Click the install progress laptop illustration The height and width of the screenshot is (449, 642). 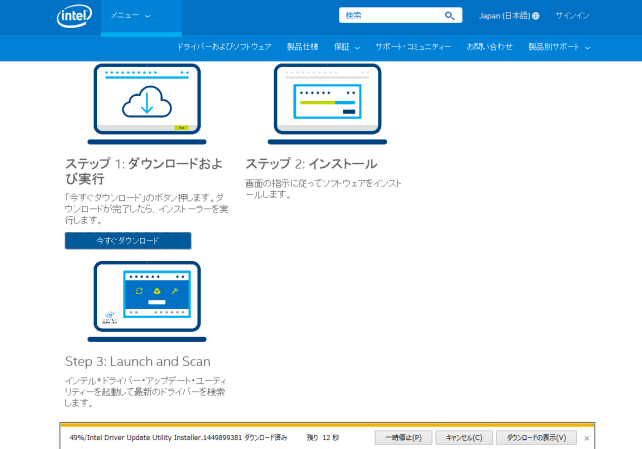coord(327,104)
